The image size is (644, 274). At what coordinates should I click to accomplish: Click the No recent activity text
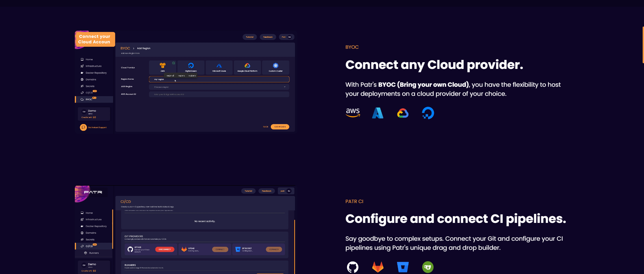tap(205, 221)
